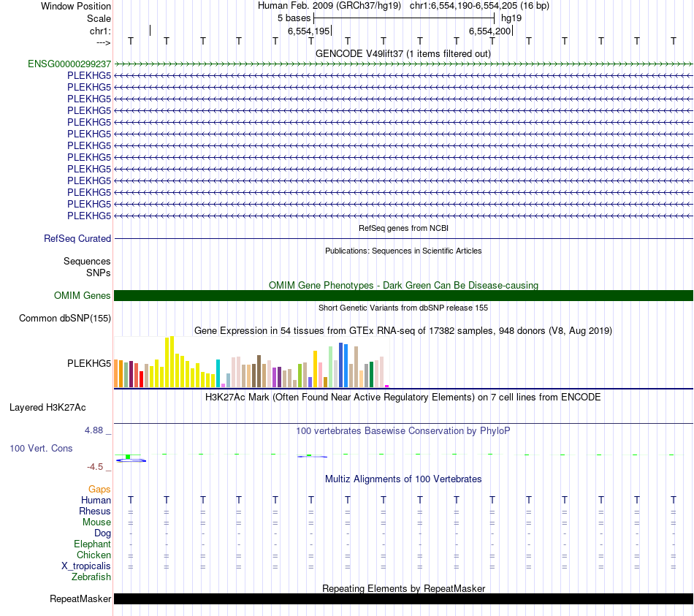Click the 4.88 PhyloP upper limit value
The image size is (694, 616).
click(x=94, y=430)
